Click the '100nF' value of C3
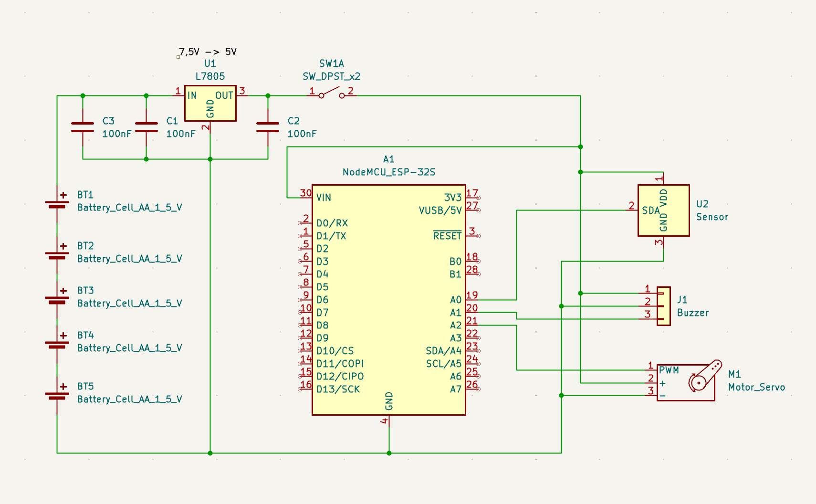This screenshot has width=816, height=504. 116,134
